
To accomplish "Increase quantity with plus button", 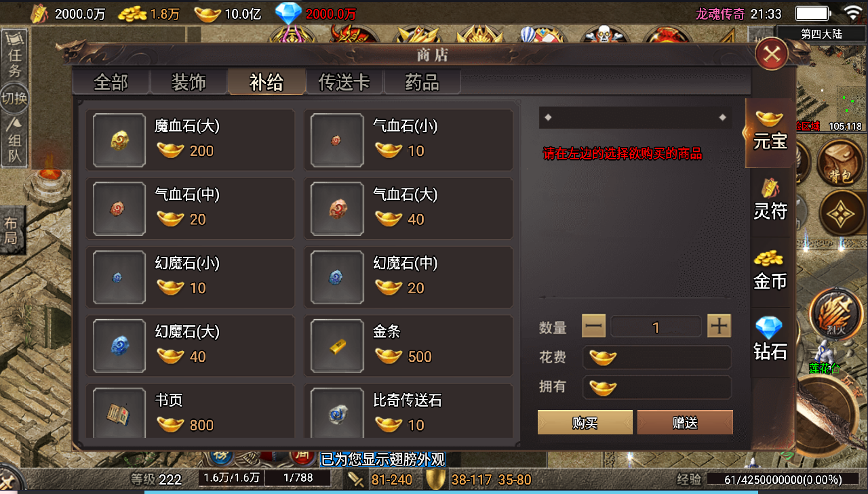I will pos(719,327).
